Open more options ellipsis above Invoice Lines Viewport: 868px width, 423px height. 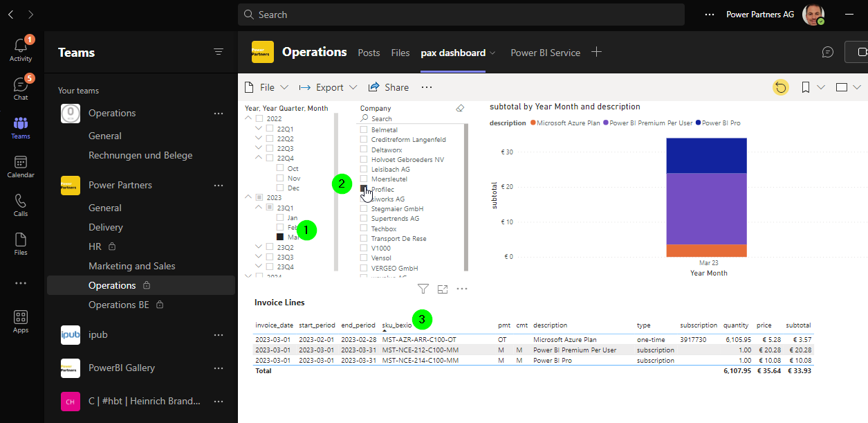[462, 289]
